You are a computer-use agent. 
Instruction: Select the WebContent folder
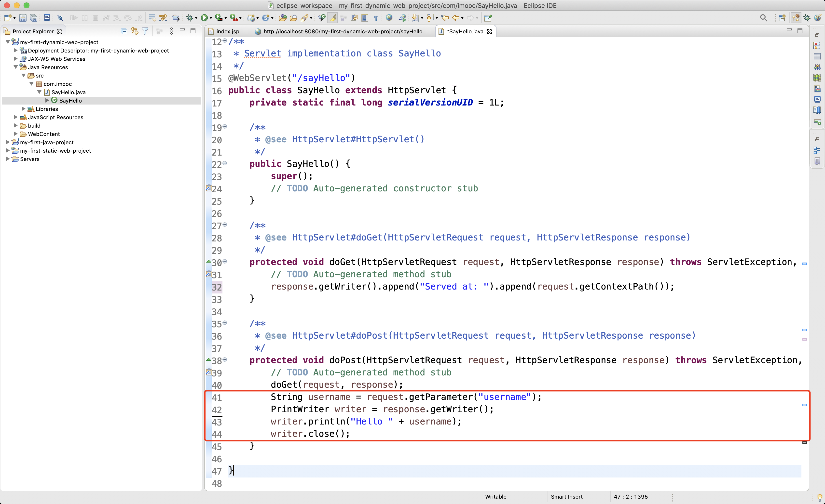40,134
